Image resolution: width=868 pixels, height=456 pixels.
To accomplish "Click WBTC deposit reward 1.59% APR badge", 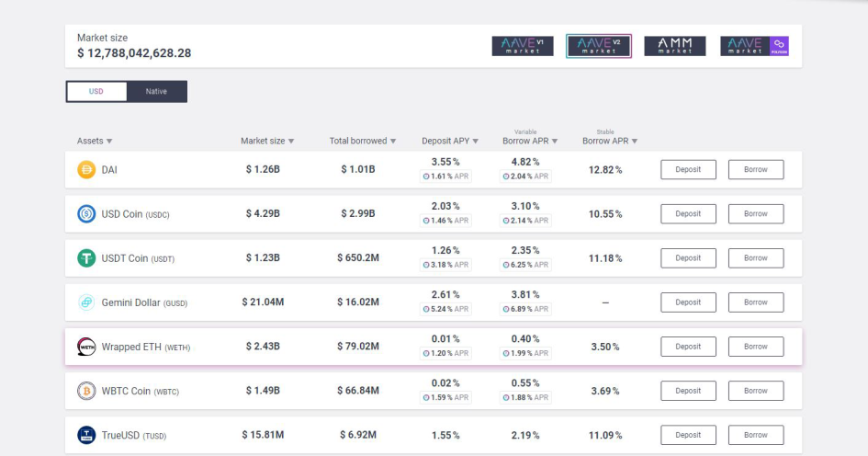I will 445,398.
